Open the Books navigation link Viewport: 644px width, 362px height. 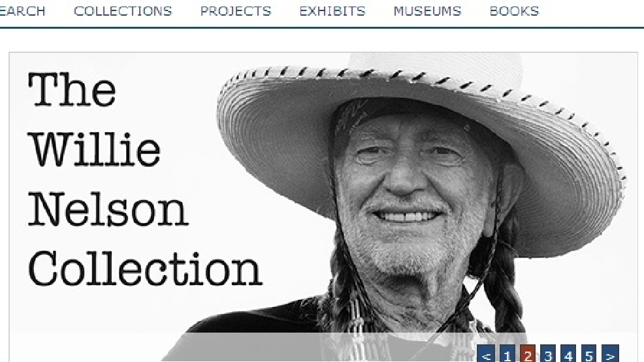coord(514,11)
